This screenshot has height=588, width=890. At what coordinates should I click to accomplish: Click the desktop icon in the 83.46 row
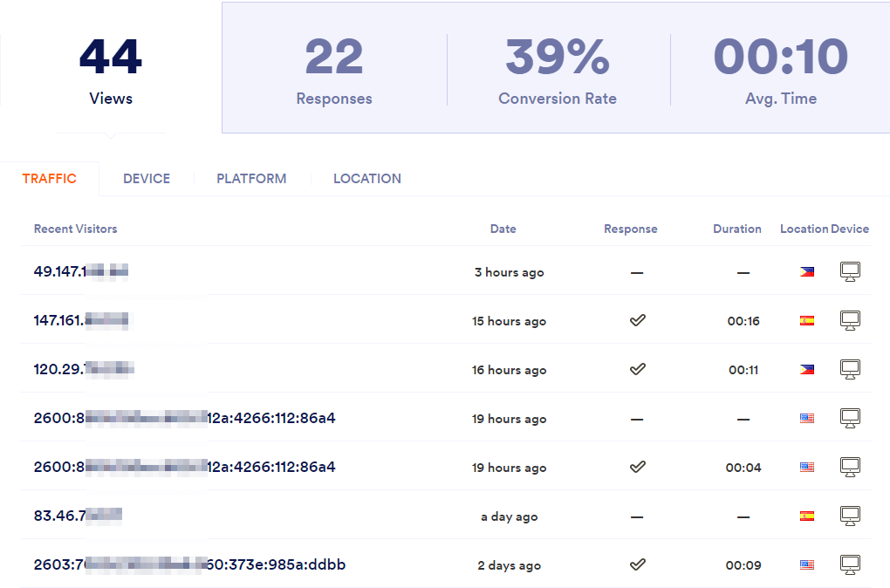[x=850, y=516]
